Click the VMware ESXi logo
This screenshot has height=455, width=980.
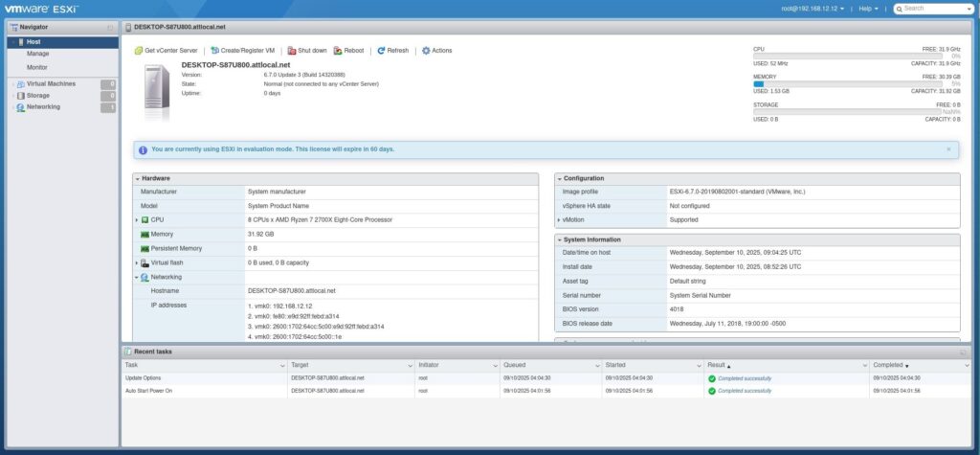tap(42, 10)
